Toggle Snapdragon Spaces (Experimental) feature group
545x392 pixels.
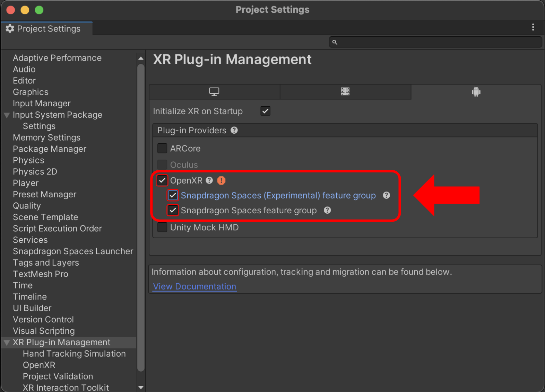tap(173, 195)
